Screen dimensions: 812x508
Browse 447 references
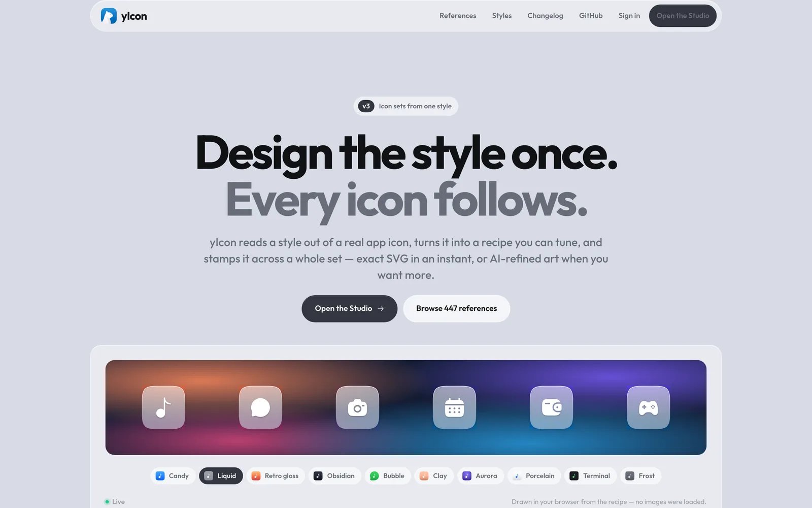[x=457, y=308]
